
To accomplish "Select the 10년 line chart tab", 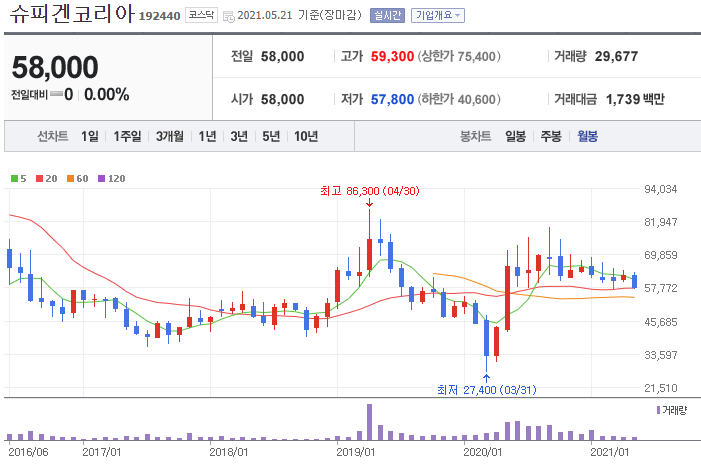I will [x=306, y=136].
